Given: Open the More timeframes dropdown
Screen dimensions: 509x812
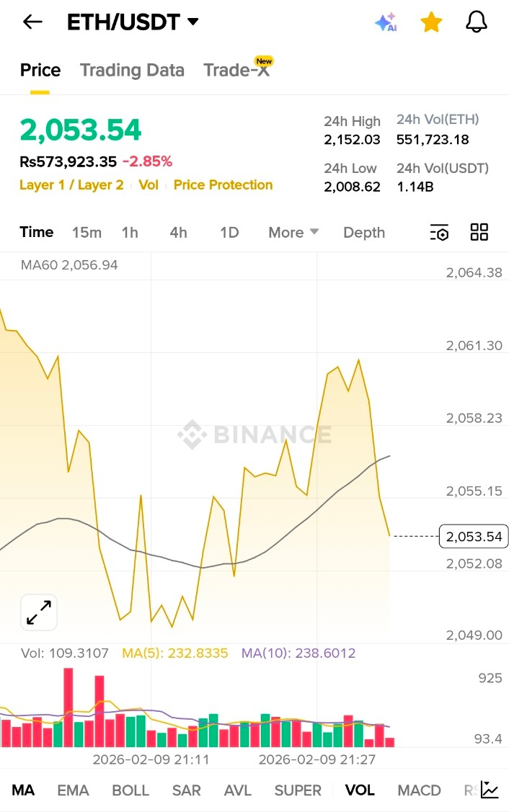Looking at the screenshot, I should pyautogui.click(x=293, y=233).
